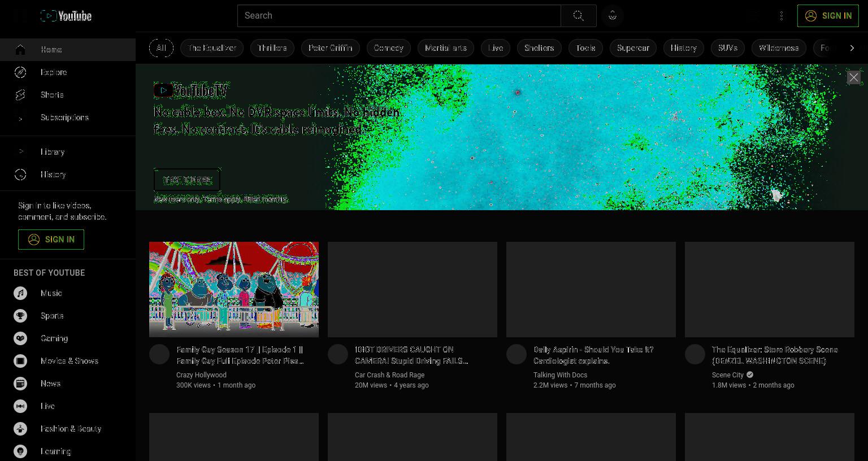The height and width of the screenshot is (461, 868).
Task: Open Sports under Best of YouTube
Action: click(68, 316)
